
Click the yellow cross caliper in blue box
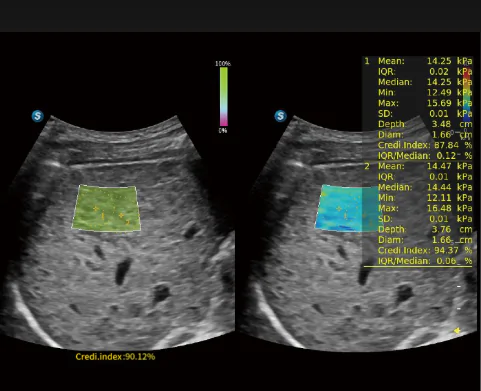339,209
